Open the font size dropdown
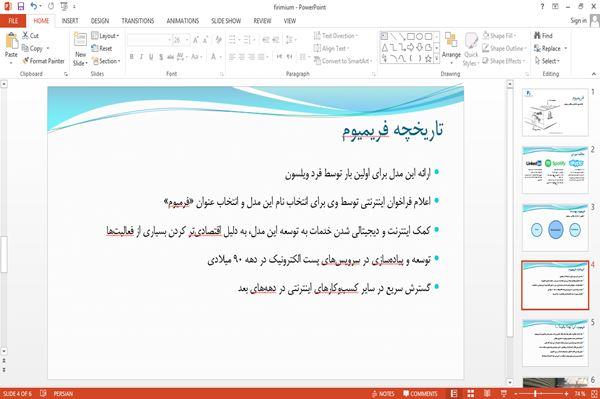This screenshot has height=399, width=600. click(187, 40)
